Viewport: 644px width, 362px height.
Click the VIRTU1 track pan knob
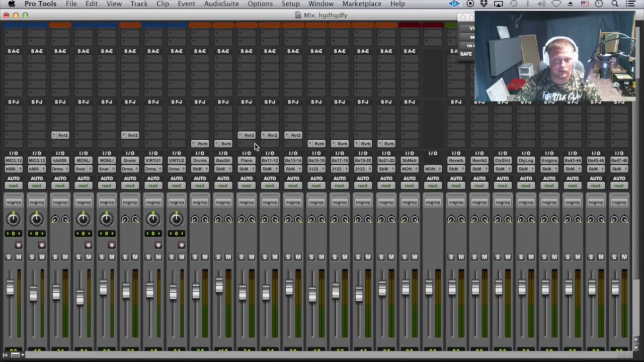tap(153, 219)
